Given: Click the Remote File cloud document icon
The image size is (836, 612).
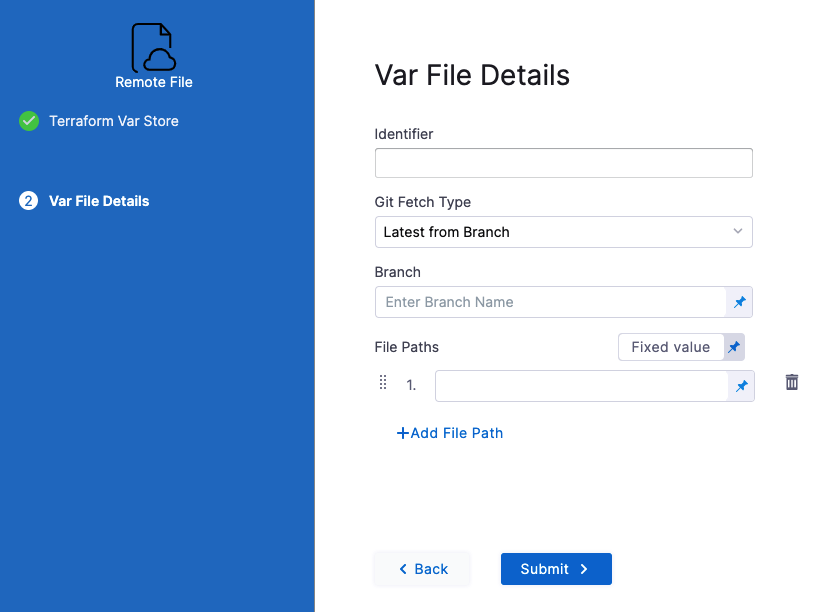Looking at the screenshot, I should [153, 48].
